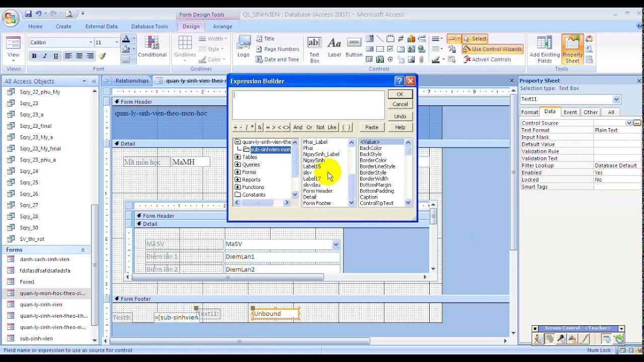This screenshot has width=644, height=362.
Task: Add Page Numbers to the form
Action: pyautogui.click(x=277, y=49)
